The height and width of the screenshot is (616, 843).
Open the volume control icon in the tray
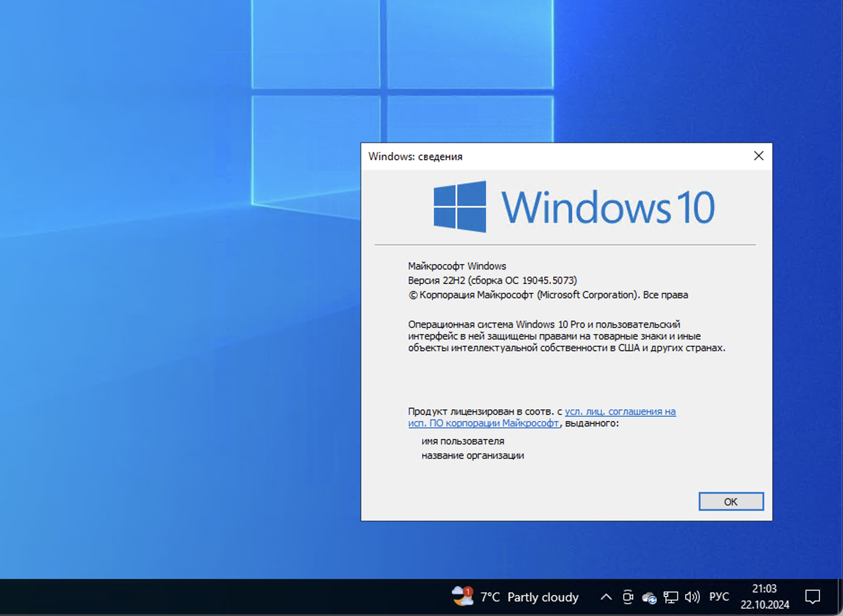point(692,597)
